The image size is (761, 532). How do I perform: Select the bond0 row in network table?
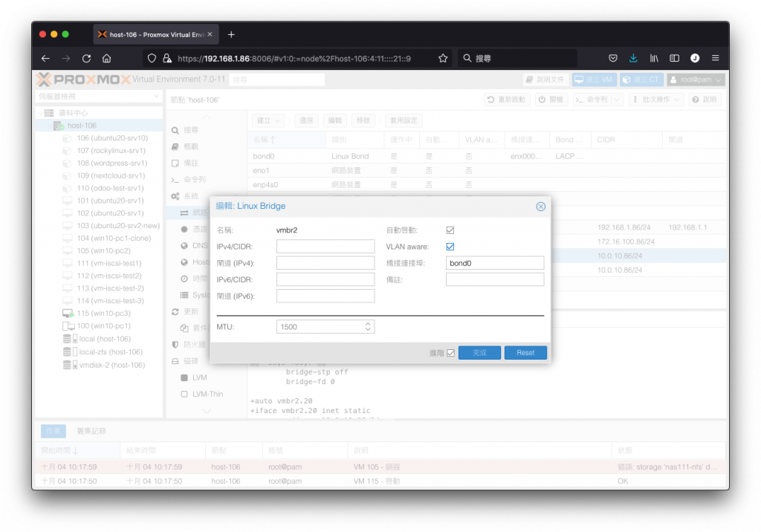(x=487, y=156)
